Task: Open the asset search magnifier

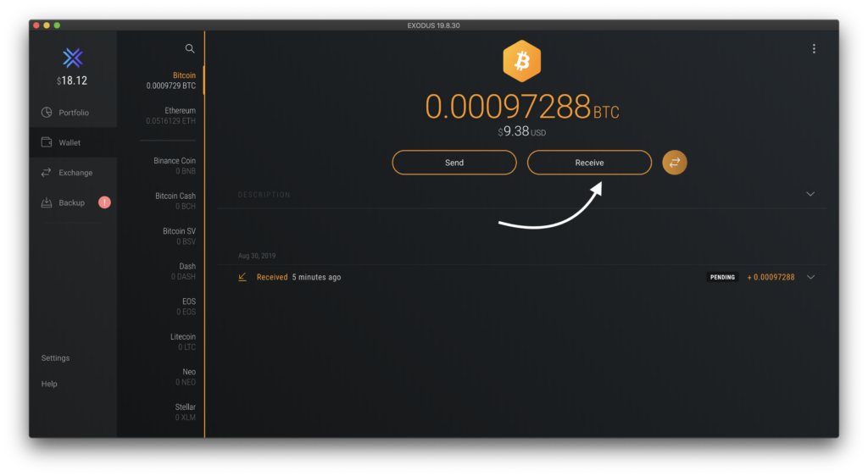Action: click(189, 48)
